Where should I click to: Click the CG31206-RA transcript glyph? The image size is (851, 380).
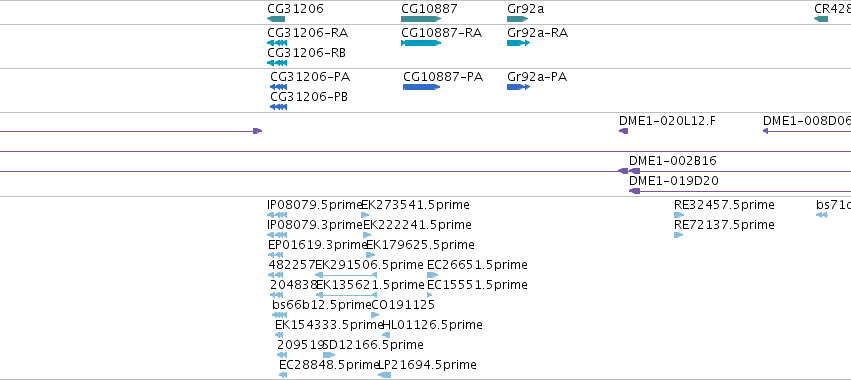click(277, 43)
